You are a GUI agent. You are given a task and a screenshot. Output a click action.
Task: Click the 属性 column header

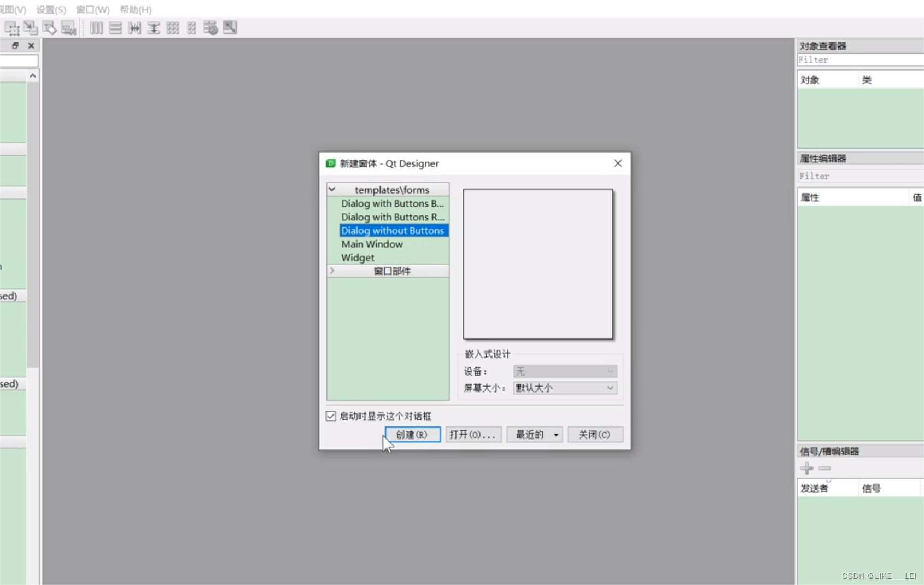[x=853, y=197]
